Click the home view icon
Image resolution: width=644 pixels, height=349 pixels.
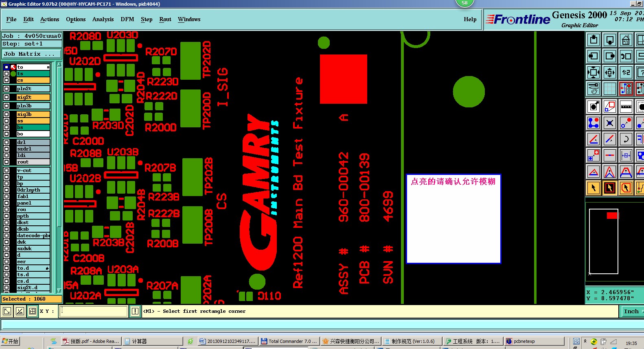pos(626,40)
